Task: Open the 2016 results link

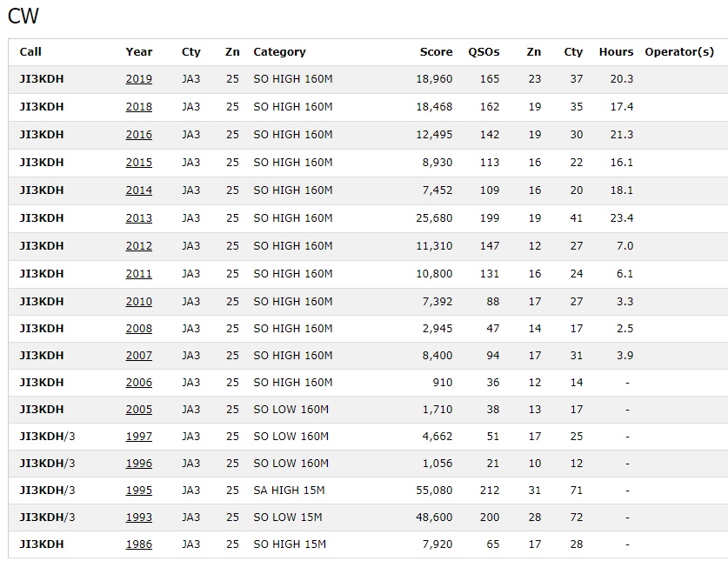Action: click(139, 135)
